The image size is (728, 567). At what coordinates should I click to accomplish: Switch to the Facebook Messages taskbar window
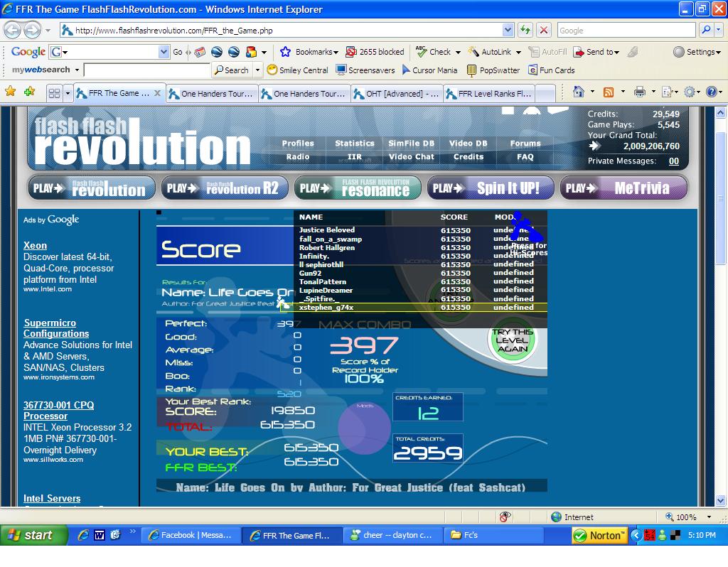(x=190, y=536)
